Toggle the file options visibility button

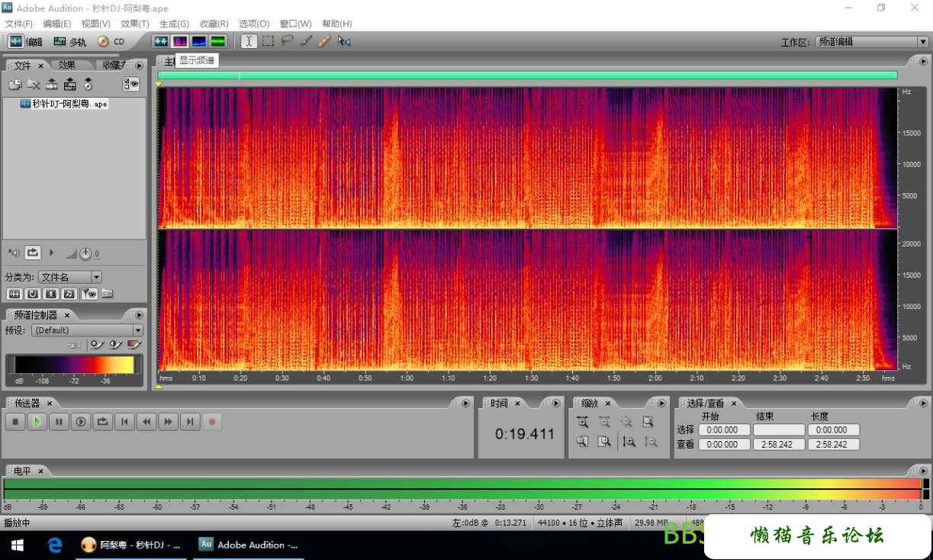pos(132,85)
